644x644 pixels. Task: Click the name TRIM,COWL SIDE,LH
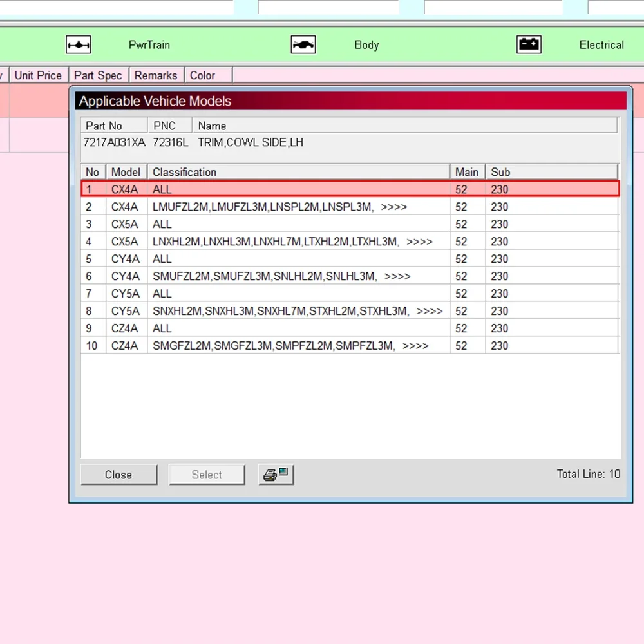pos(251,142)
